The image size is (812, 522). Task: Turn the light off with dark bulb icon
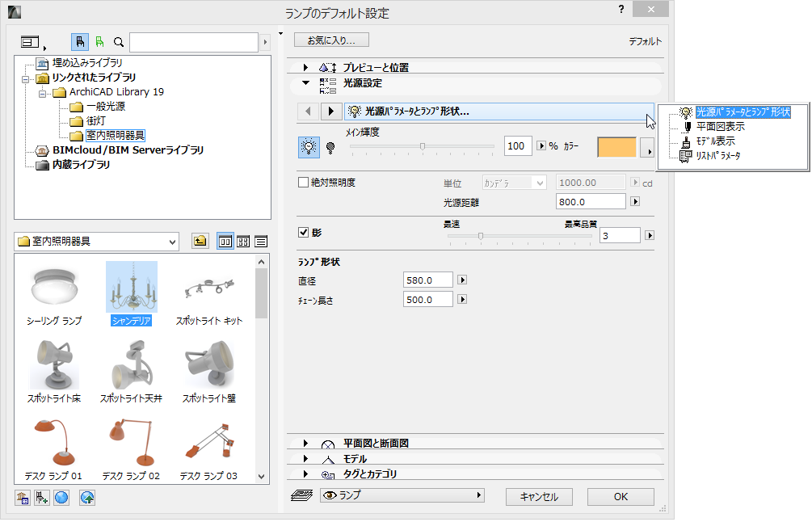tap(330, 148)
